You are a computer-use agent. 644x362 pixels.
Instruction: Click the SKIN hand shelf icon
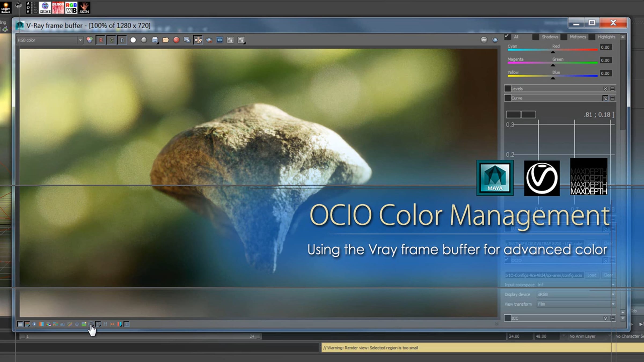pos(84,8)
